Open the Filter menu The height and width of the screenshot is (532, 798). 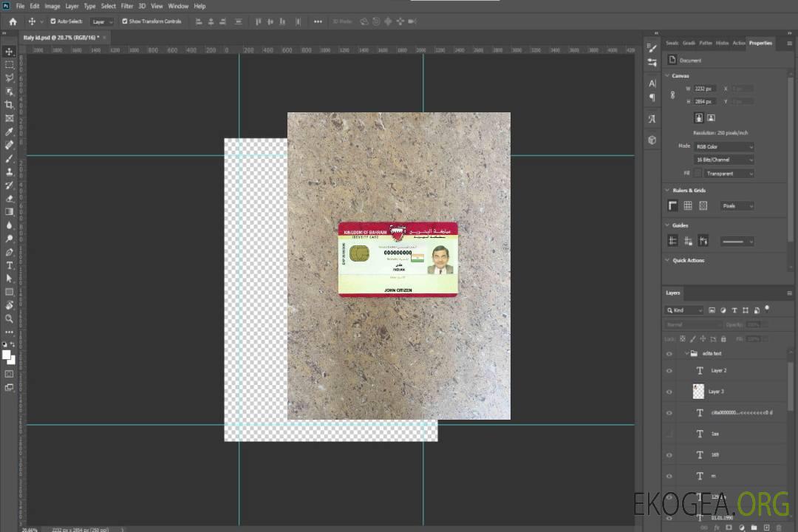[x=127, y=6]
